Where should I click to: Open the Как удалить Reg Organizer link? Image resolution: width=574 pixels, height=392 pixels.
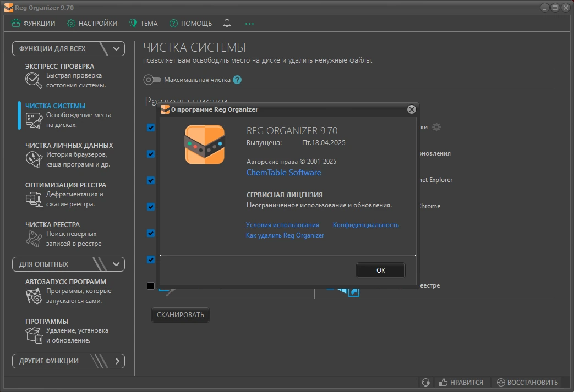click(x=285, y=235)
